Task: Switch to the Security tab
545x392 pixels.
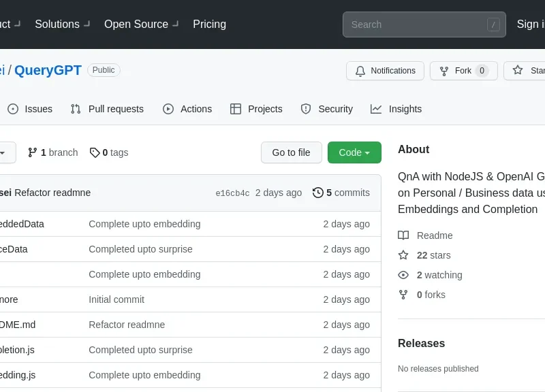Action: click(327, 109)
